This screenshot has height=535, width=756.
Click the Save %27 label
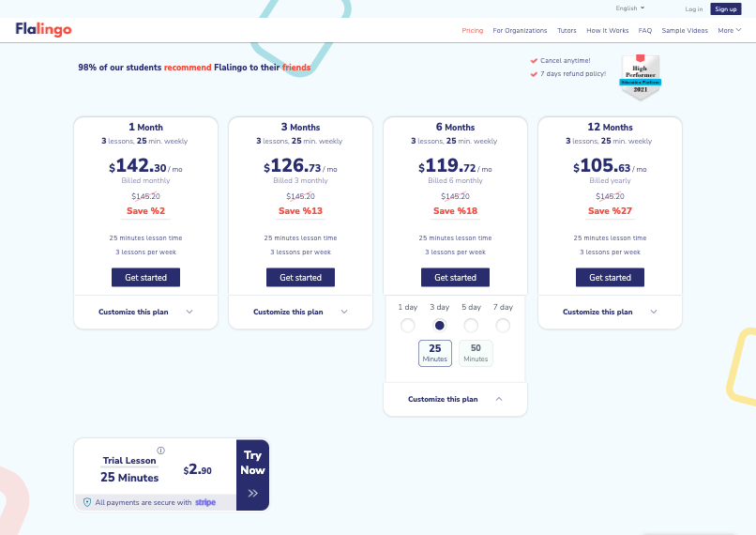(x=610, y=211)
